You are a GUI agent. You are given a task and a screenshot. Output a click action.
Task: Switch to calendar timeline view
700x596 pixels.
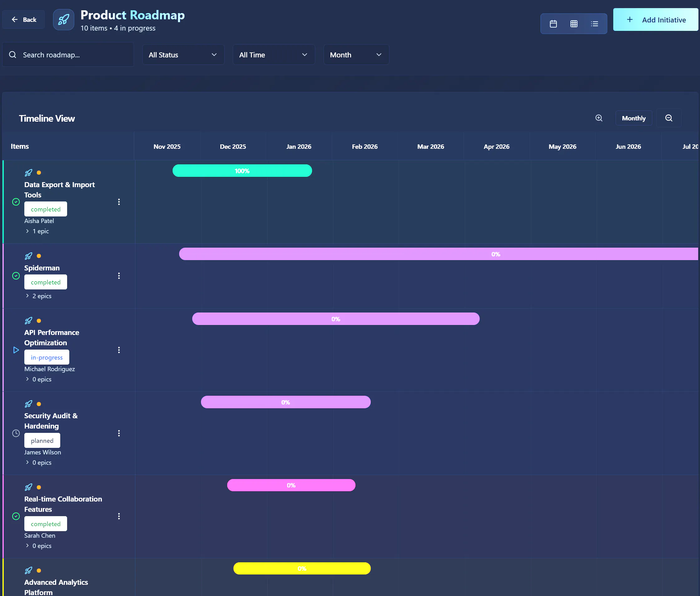[553, 24]
